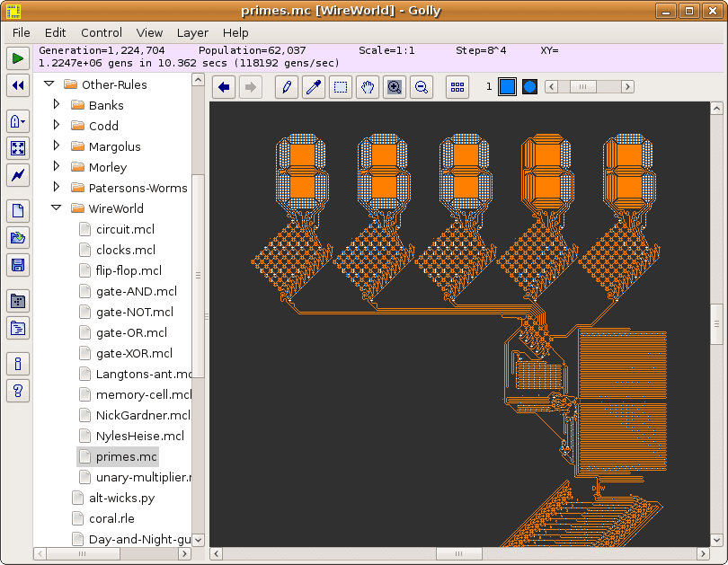Image resolution: width=728 pixels, height=565 pixels.
Task: Activate the rectangular selection tool
Action: coord(341,87)
